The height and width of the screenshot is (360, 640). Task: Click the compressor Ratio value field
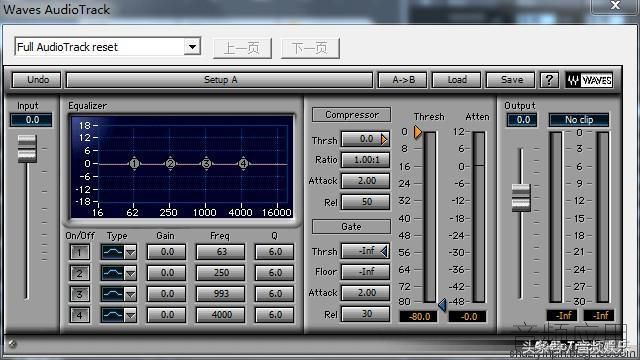click(x=366, y=160)
